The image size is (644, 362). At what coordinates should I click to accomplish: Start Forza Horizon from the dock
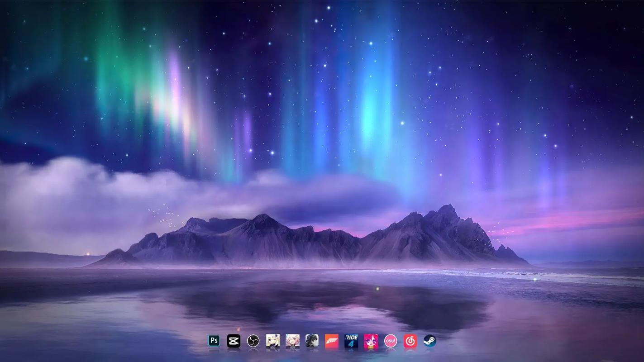click(332, 341)
